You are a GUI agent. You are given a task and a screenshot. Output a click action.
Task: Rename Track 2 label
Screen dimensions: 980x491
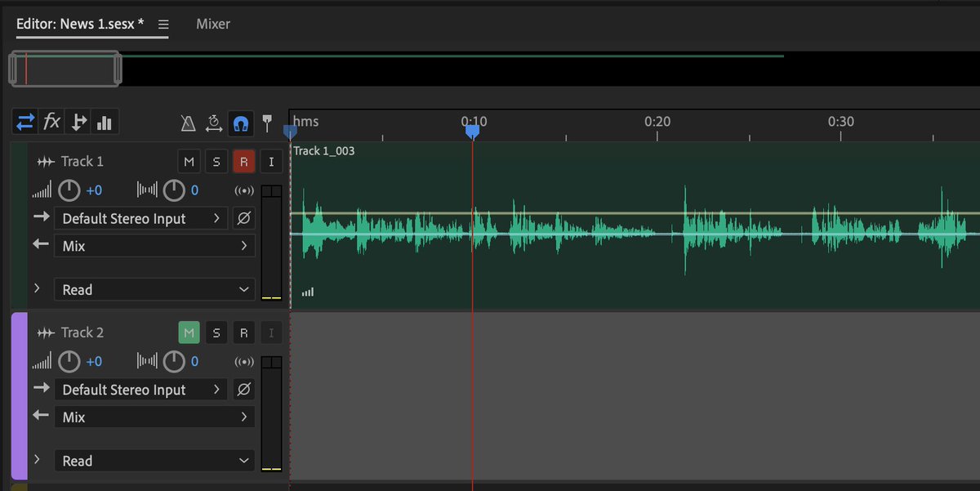click(x=82, y=333)
